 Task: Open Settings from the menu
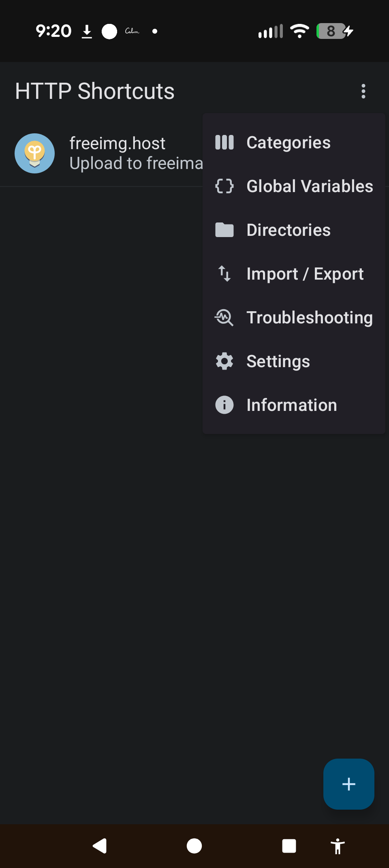[278, 361]
